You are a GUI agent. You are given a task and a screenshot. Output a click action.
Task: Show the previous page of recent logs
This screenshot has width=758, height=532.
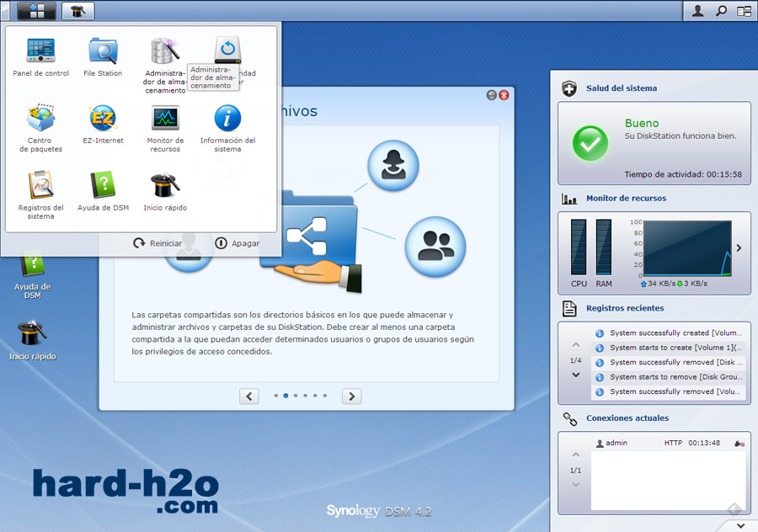point(576,345)
